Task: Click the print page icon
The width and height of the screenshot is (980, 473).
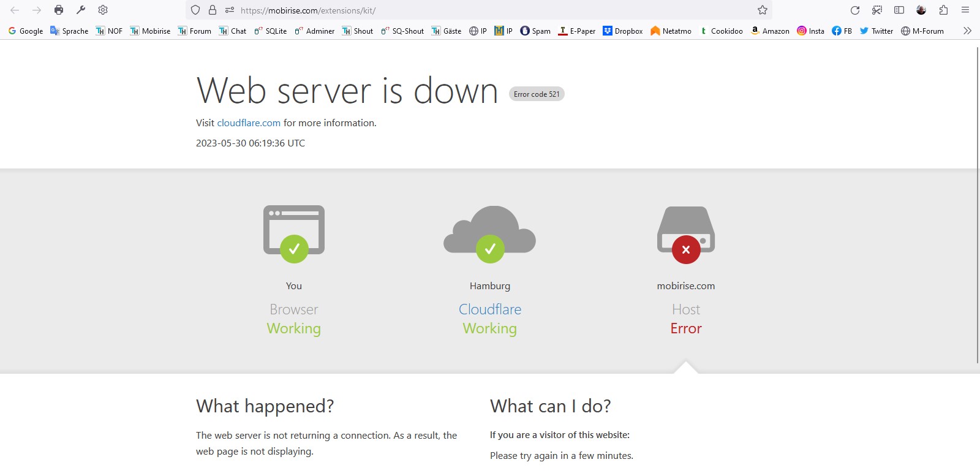Action: pyautogui.click(x=59, y=10)
